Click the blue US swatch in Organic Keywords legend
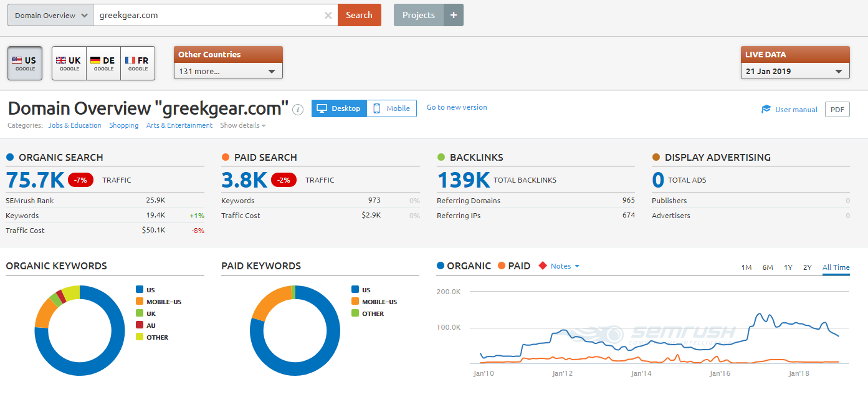This screenshot has height=397, width=868. (139, 290)
